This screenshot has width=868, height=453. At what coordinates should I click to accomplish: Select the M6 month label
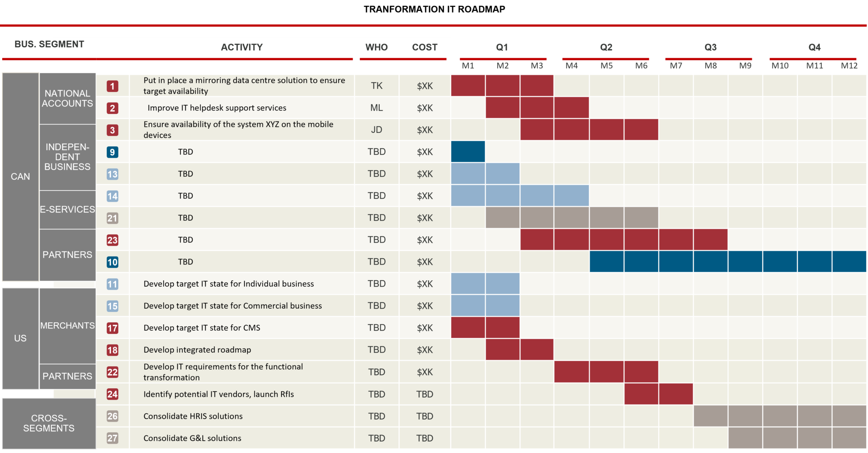tap(641, 66)
